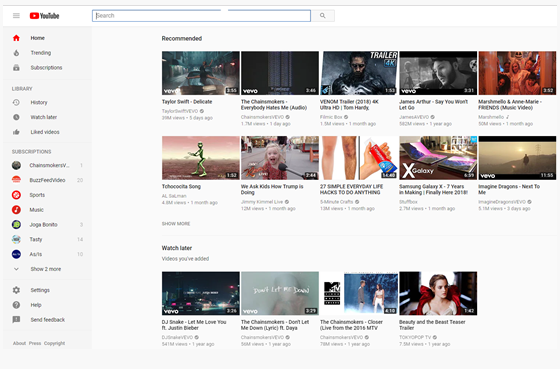This screenshot has height=369, width=560.
Task: Click the BuzzFeedVideo channel avatar
Action: [x=16, y=180]
